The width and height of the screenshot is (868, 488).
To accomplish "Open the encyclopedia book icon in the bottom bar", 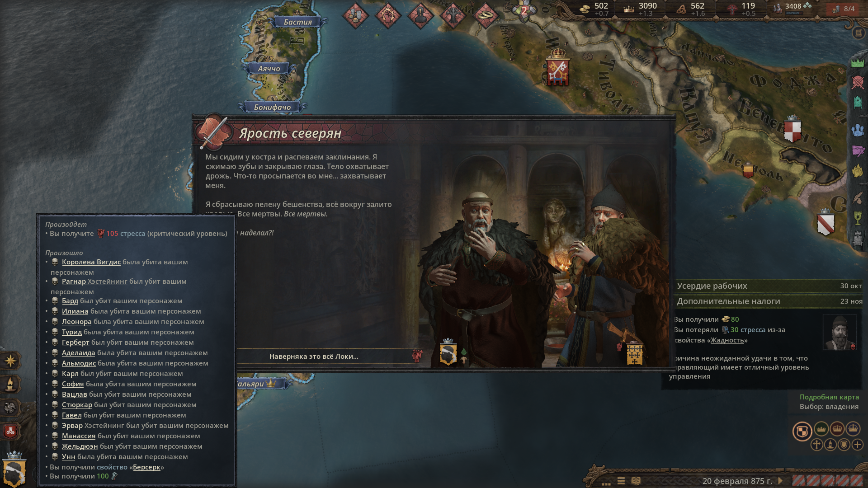I will pyautogui.click(x=636, y=481).
